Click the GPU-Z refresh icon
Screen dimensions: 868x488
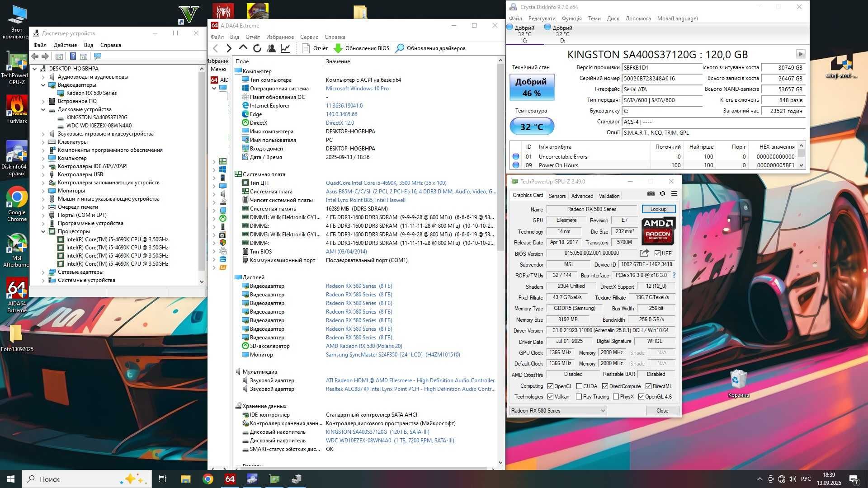click(x=662, y=193)
